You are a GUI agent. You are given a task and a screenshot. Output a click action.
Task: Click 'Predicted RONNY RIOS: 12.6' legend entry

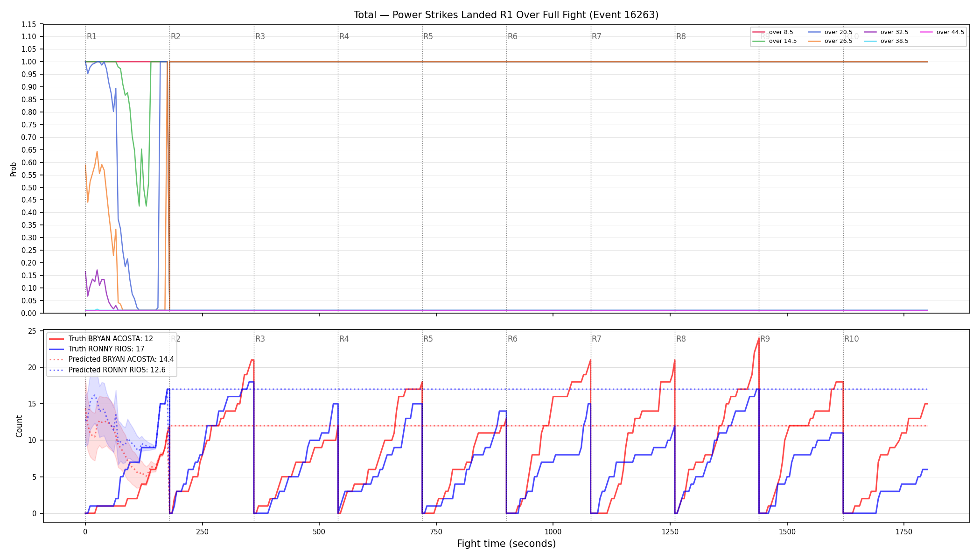point(107,370)
